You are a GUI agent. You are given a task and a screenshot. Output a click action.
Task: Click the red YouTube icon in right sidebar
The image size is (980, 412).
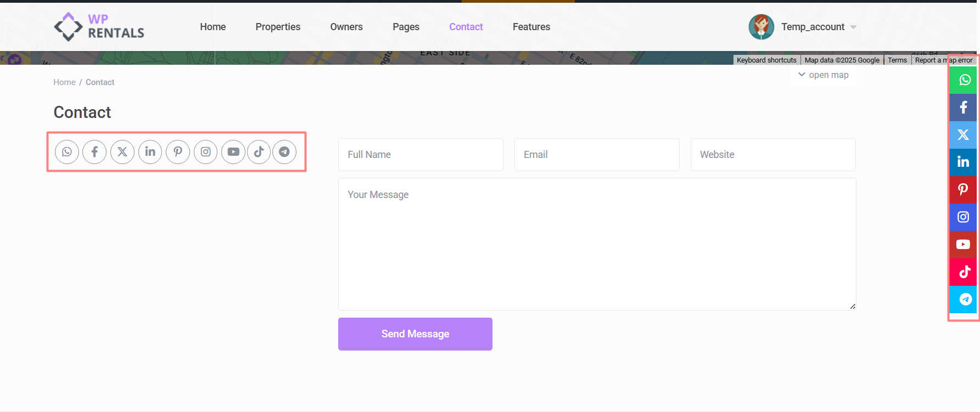tap(963, 245)
